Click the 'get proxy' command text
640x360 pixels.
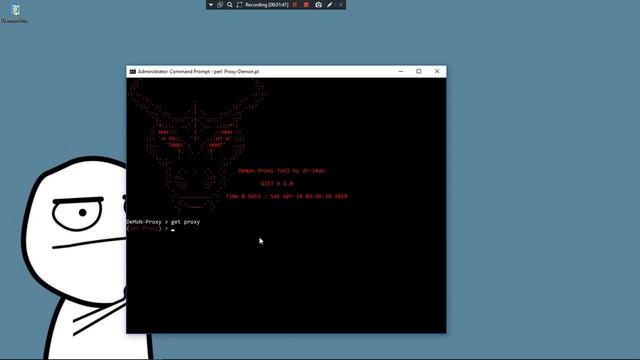point(185,222)
